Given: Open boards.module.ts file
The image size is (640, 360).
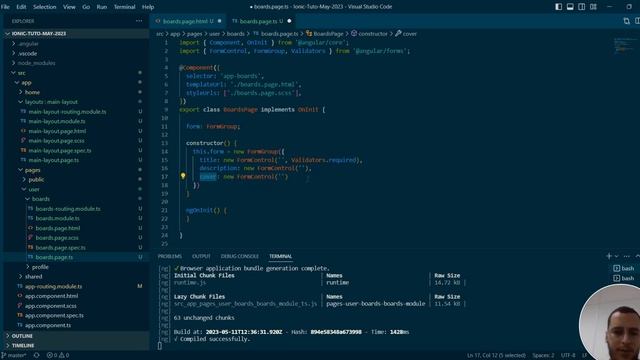Looking at the screenshot, I should click(57, 218).
